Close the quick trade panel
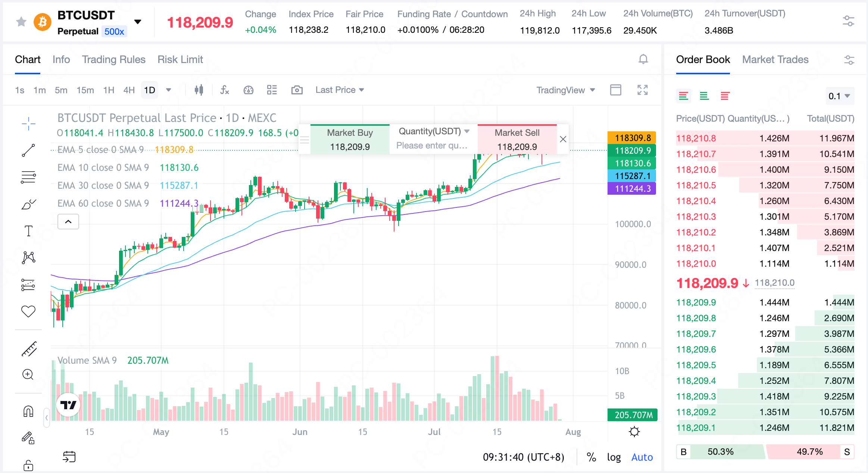 563,139
